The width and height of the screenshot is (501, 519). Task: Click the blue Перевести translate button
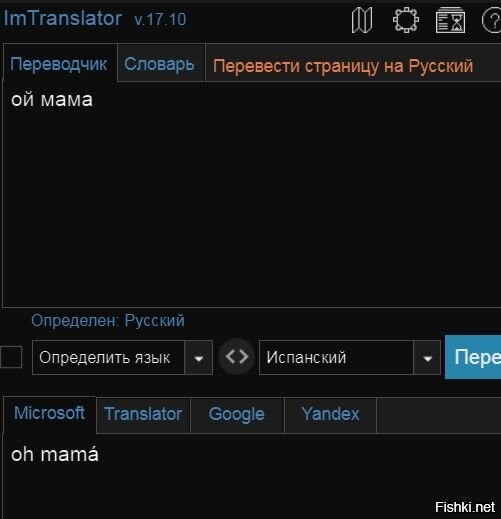(473, 357)
